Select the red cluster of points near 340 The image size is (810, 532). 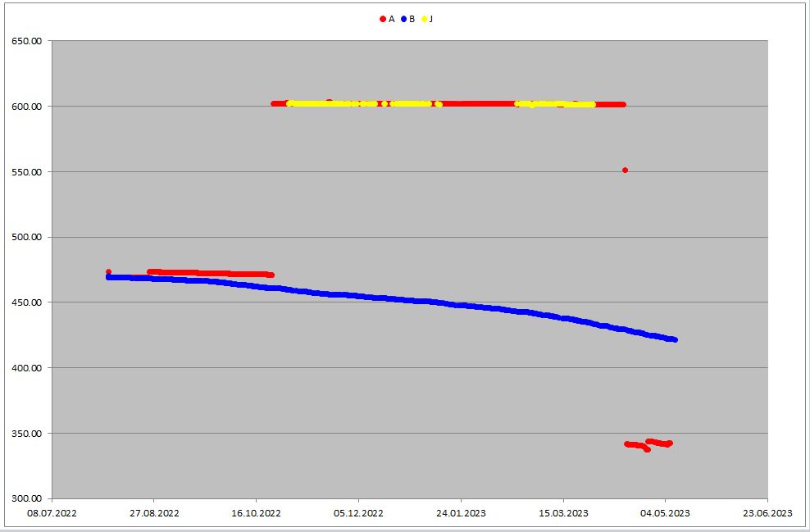648,445
